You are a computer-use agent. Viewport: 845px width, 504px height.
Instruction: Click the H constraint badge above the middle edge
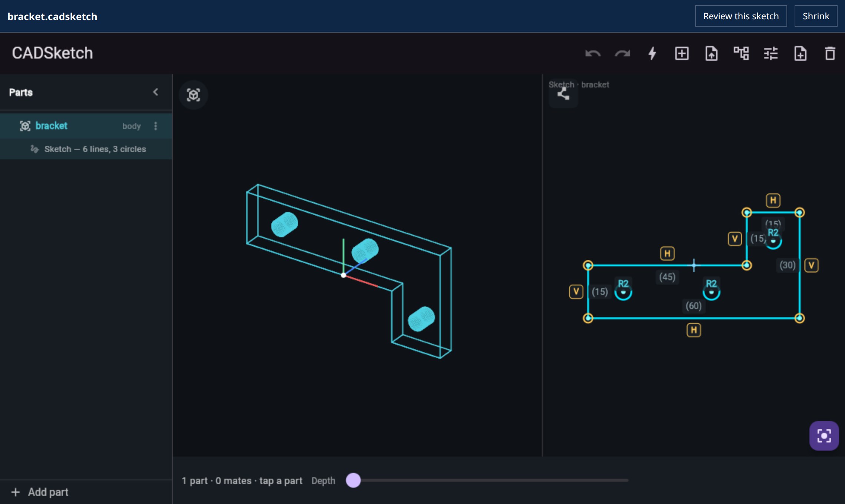667,253
